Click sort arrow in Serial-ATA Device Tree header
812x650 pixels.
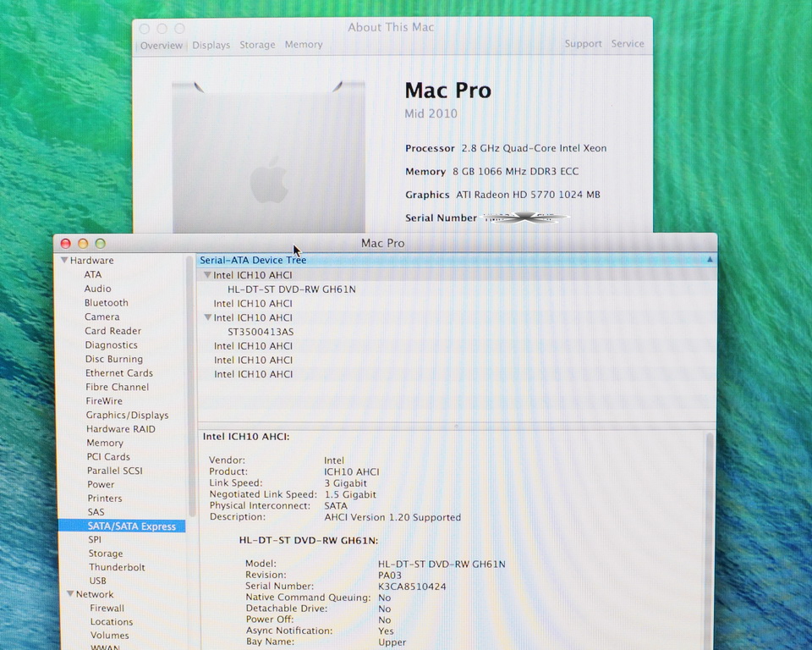coord(710,260)
